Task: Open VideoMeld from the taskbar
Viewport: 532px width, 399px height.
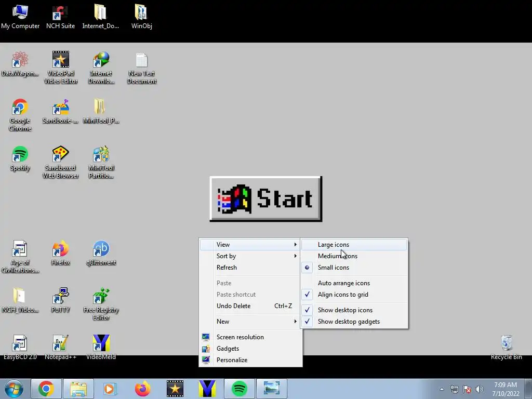Action: (x=207, y=389)
